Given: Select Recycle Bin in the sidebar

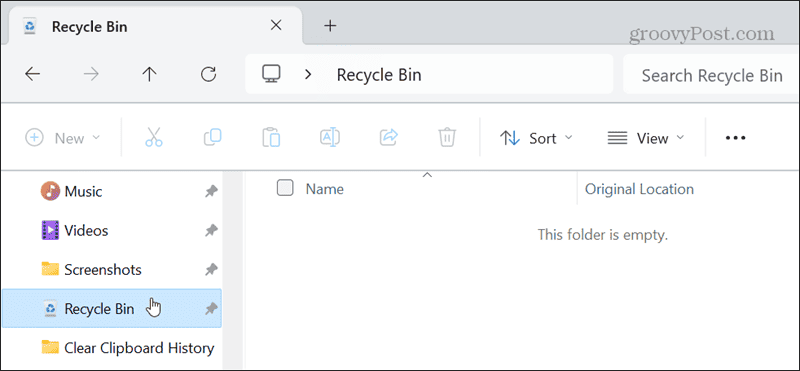Looking at the screenshot, I should tap(111, 308).
